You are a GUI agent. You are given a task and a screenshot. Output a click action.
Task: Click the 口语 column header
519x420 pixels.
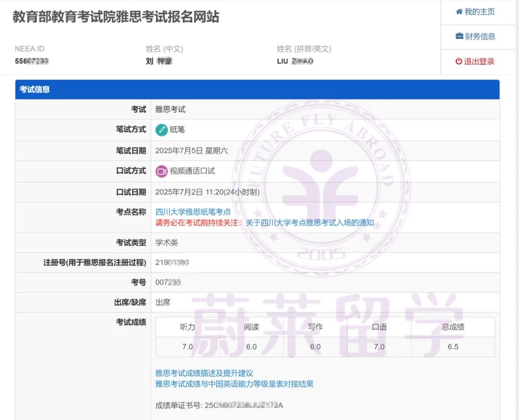379,327
